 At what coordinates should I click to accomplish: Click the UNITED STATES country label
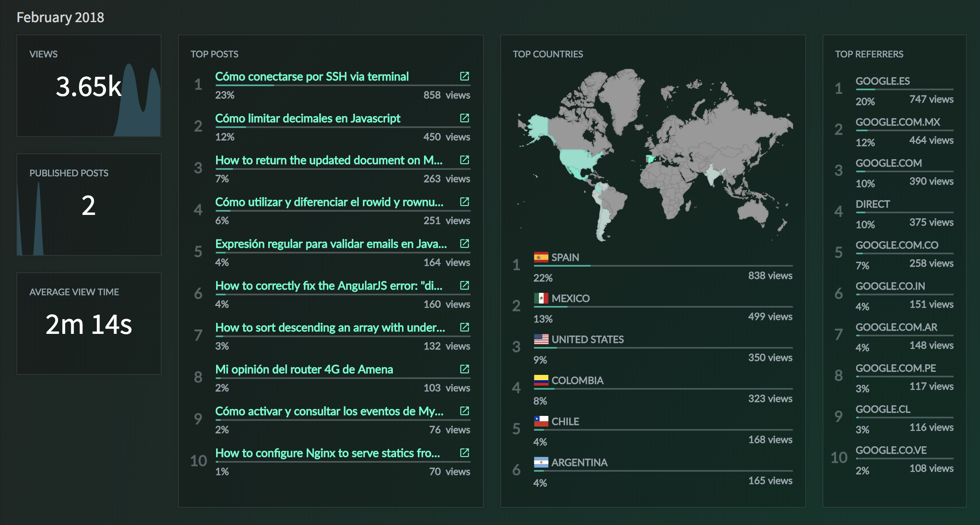588,340
